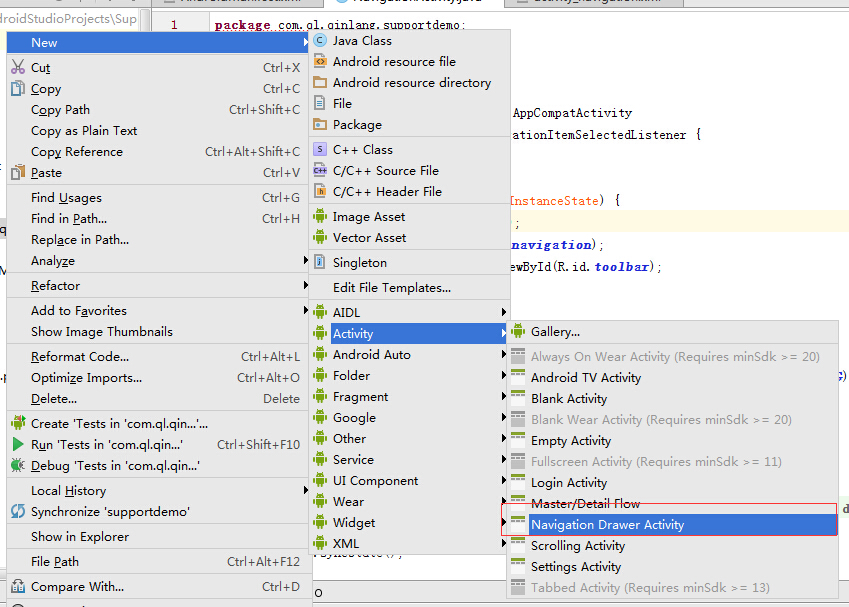This screenshot has height=607, width=849.
Task: Open the UI Component submenu
Action: [410, 480]
